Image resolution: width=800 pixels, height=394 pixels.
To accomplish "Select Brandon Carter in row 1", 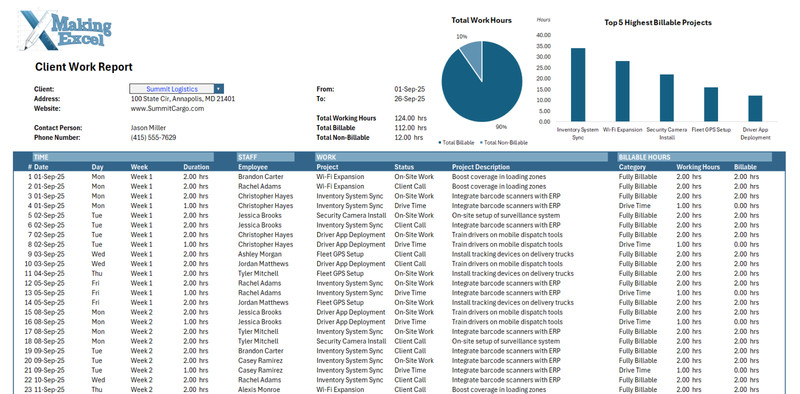I will pos(261,177).
